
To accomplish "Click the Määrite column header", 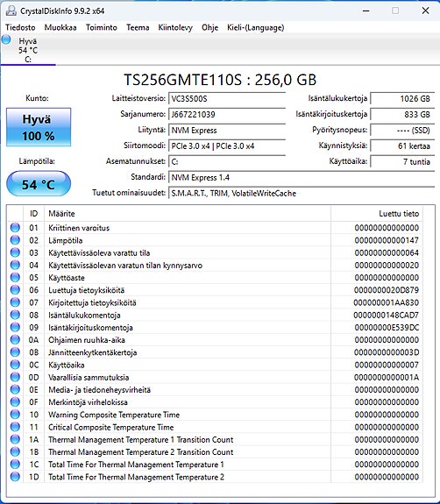I will click(188, 214).
